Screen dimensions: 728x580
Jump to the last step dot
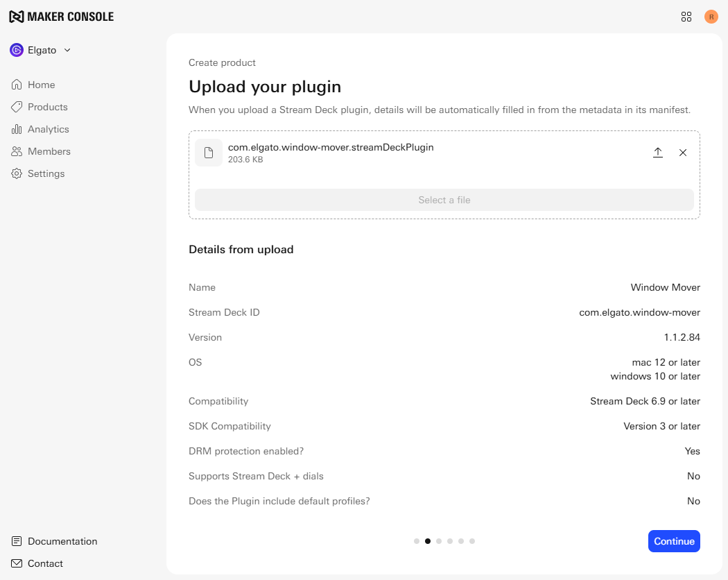tap(472, 541)
